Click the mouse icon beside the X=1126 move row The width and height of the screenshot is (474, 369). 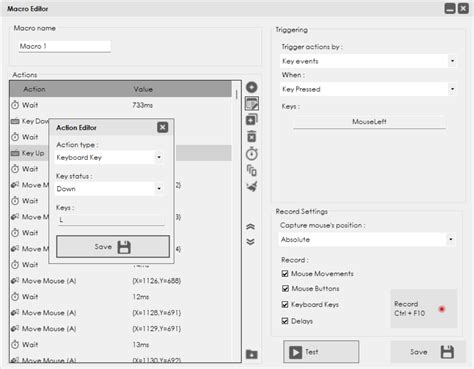15,281
